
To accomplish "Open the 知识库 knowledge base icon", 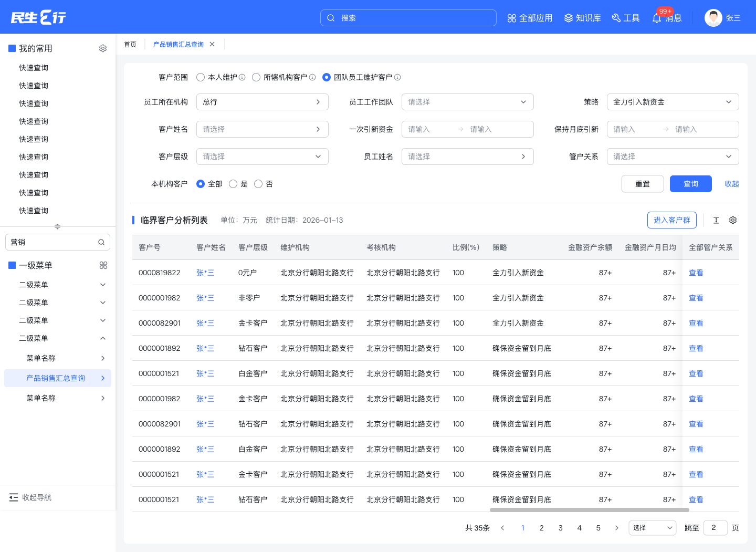I will pos(569,18).
